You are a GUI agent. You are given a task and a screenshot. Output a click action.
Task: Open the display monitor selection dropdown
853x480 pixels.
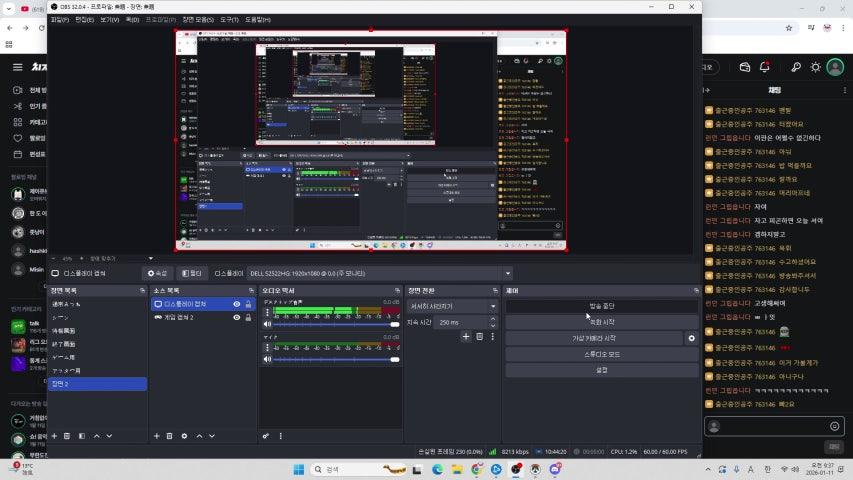[508, 273]
